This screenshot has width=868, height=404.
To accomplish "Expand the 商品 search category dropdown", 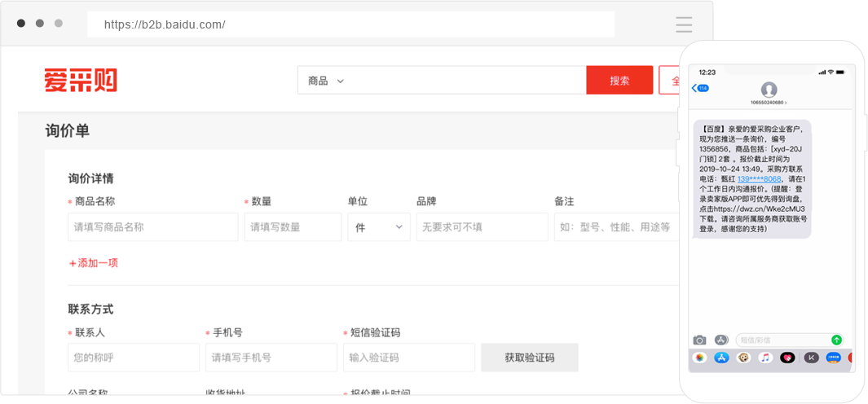I will pyautogui.click(x=326, y=81).
